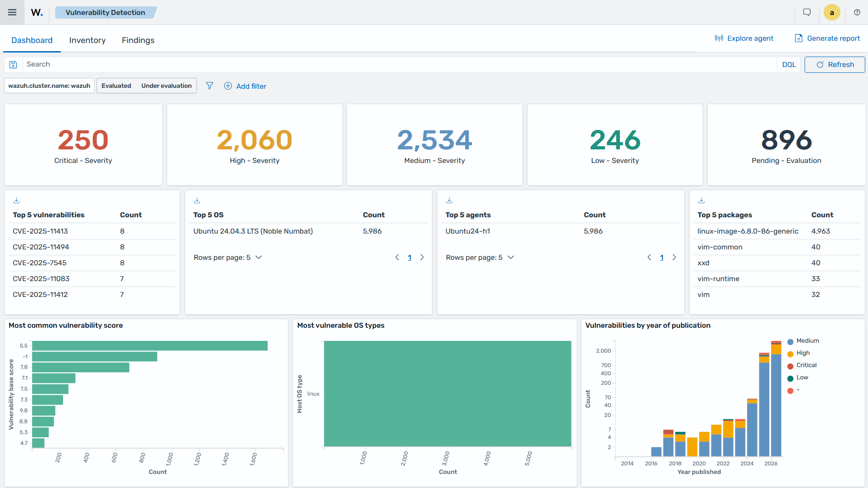Toggle the Under evaluation filter button

pyautogui.click(x=167, y=86)
